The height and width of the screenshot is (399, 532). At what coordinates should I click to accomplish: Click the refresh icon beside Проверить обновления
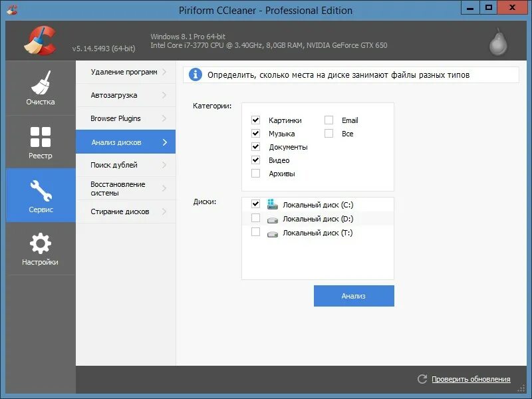(x=422, y=378)
